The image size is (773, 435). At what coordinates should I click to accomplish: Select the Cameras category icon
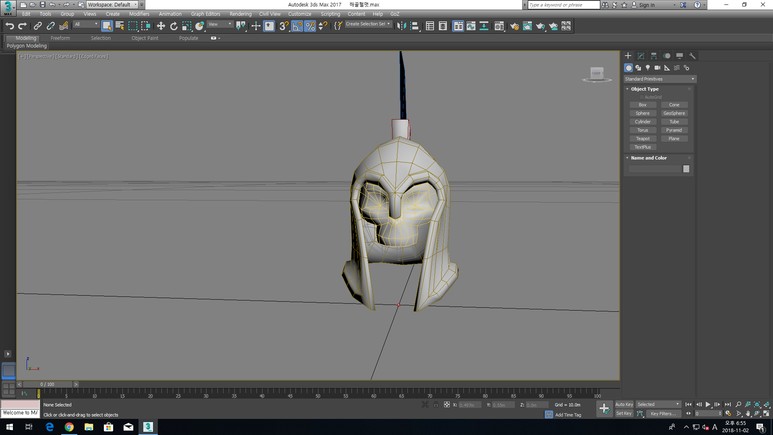(657, 68)
